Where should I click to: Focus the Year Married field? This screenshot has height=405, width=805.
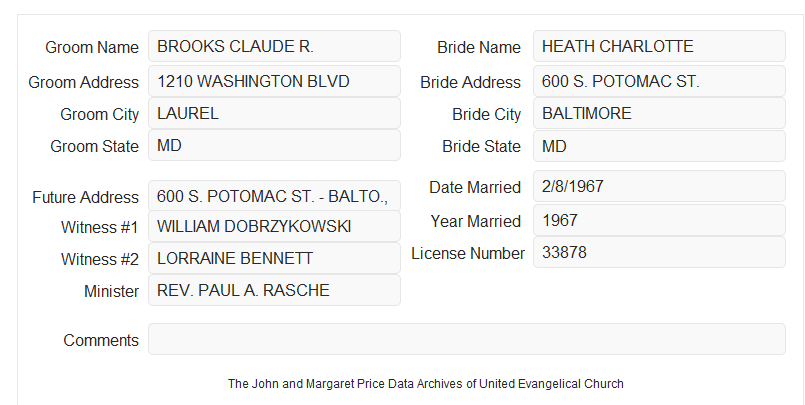[659, 220]
